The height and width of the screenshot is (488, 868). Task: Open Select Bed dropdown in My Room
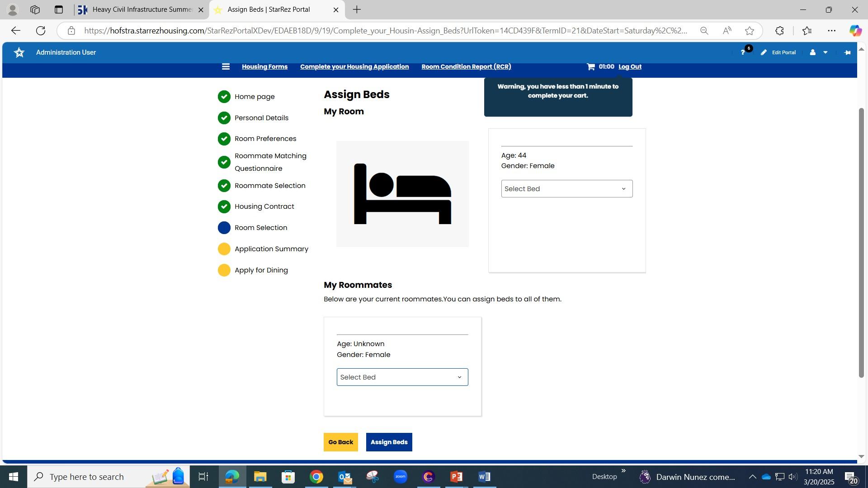pos(566,189)
